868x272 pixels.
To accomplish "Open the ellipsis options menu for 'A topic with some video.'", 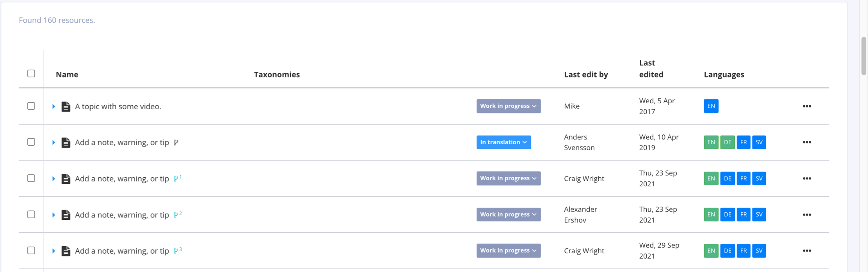I will point(807,106).
